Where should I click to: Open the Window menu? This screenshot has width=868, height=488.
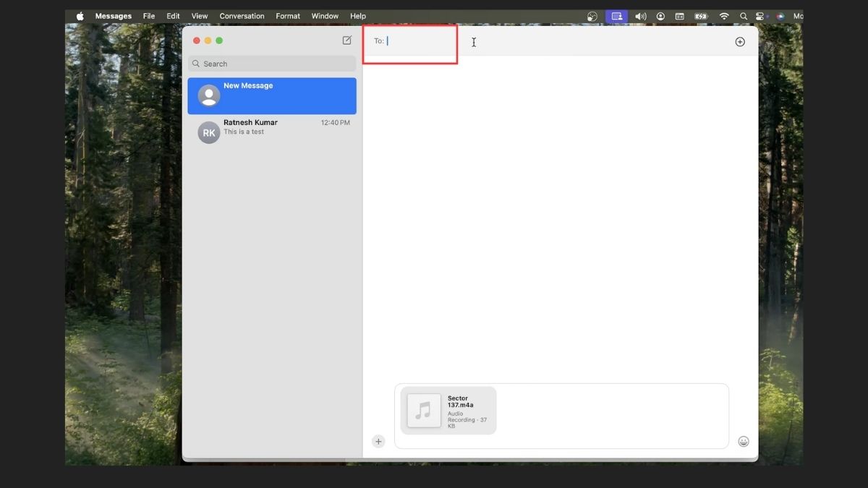click(x=325, y=16)
